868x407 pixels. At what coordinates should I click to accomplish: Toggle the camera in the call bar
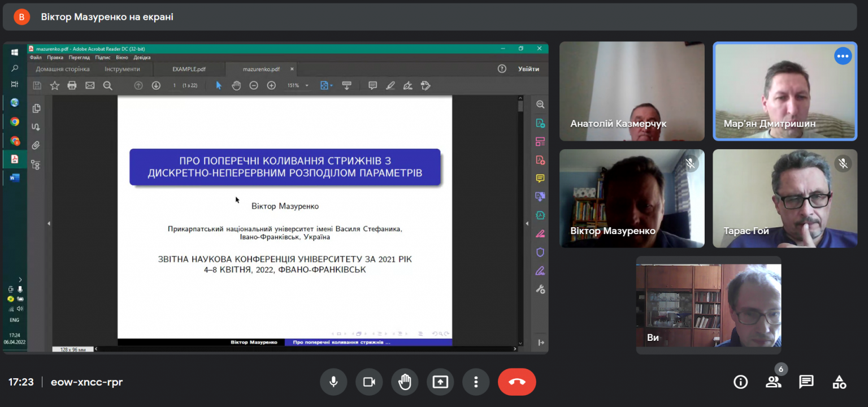click(x=369, y=382)
